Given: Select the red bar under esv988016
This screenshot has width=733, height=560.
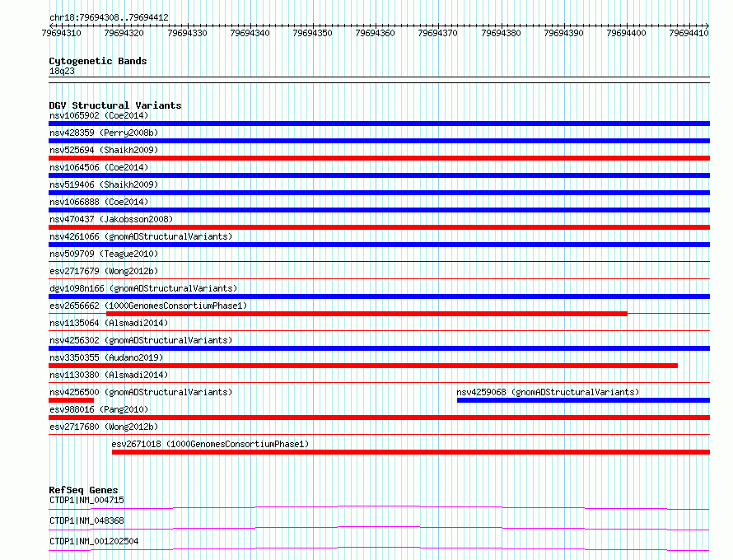Looking at the screenshot, I should point(379,418).
